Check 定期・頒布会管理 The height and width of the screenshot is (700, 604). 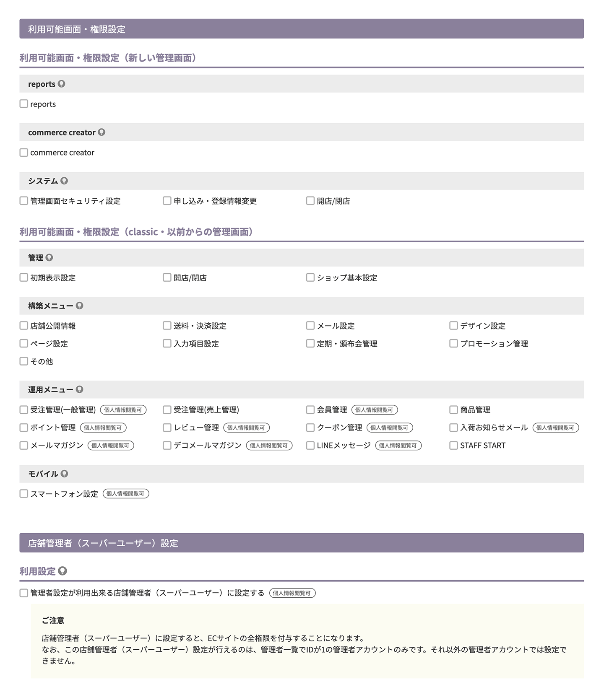pyautogui.click(x=310, y=343)
